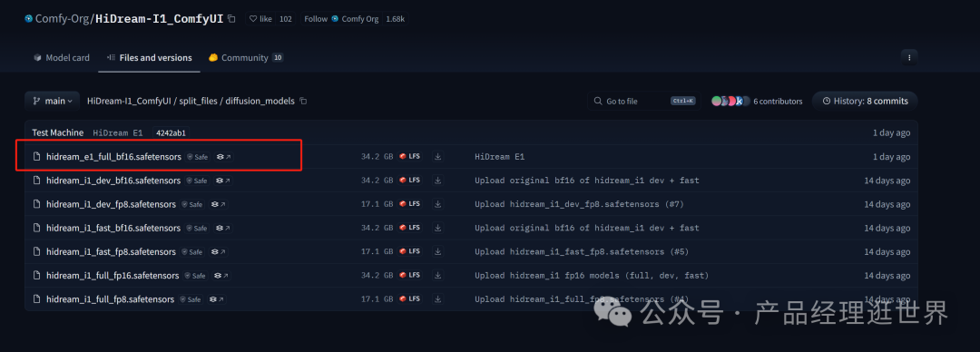980x352 pixels.
Task: Open hidream_i1_dev_fp8.safetensors file
Action: [111, 204]
